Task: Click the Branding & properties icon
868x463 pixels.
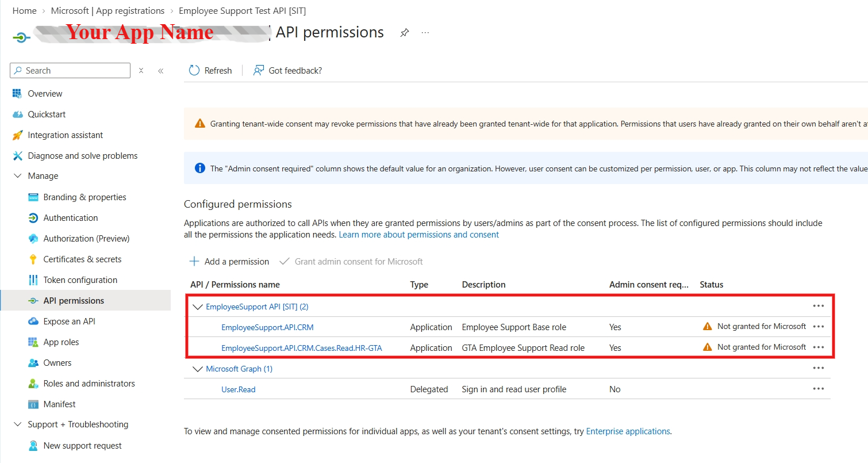Action: tap(33, 197)
